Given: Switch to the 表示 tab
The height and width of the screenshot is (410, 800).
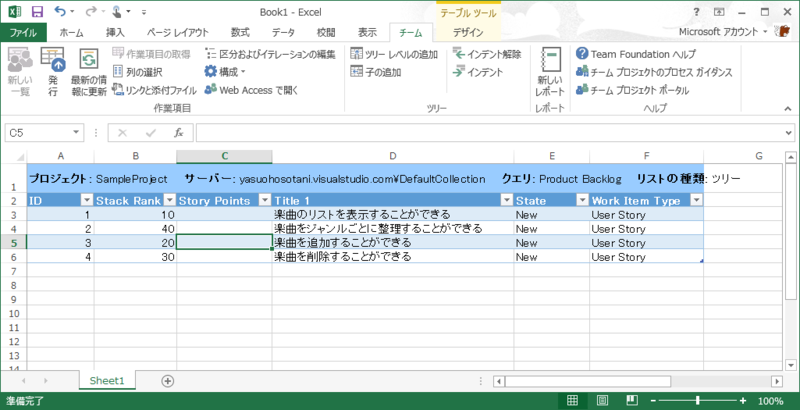Looking at the screenshot, I should pos(367,33).
